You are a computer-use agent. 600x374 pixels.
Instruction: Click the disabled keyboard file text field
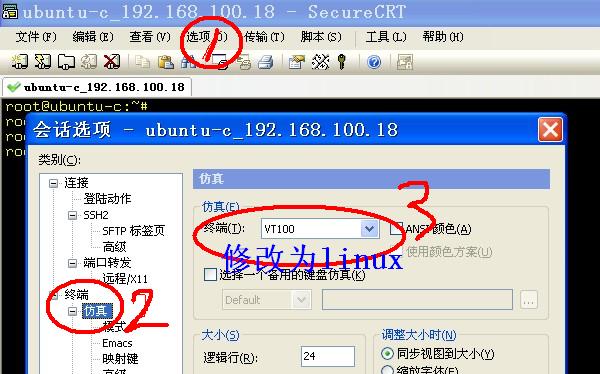417,300
